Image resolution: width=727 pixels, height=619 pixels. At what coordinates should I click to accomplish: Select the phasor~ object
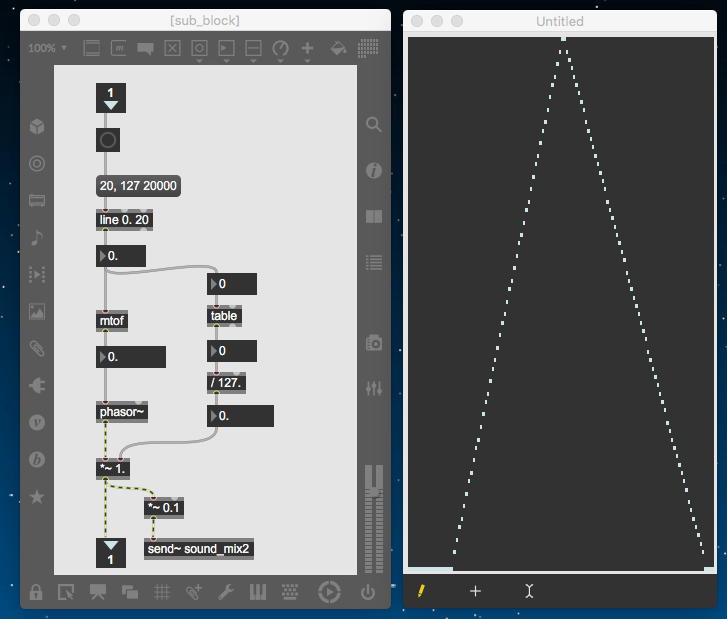[122, 412]
